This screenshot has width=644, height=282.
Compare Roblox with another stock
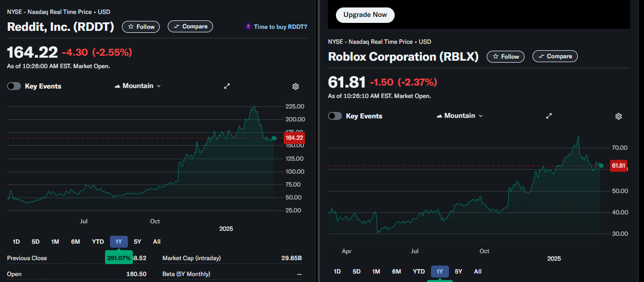point(555,57)
